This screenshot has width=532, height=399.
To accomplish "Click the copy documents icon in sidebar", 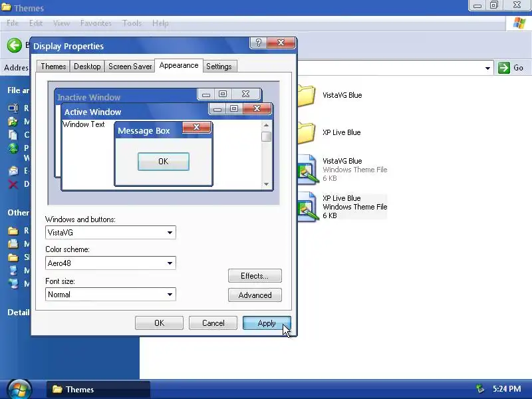I will coord(13,135).
